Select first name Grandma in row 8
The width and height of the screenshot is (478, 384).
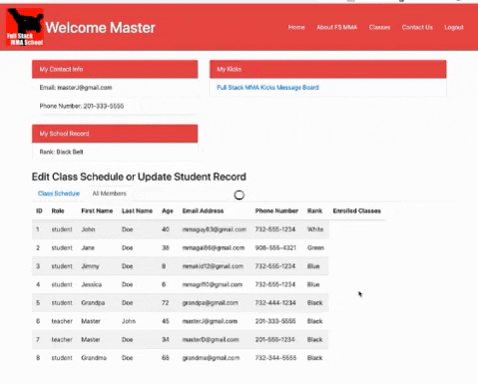tap(94, 358)
